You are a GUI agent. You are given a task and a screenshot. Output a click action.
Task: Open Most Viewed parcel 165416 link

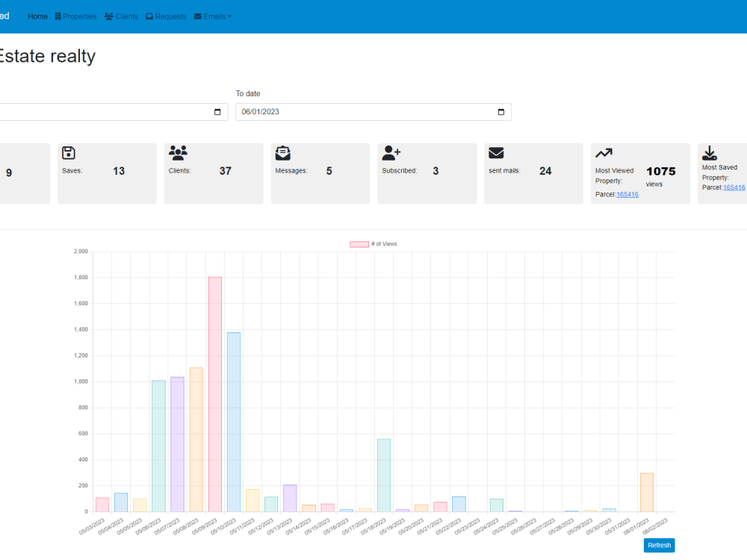627,194
